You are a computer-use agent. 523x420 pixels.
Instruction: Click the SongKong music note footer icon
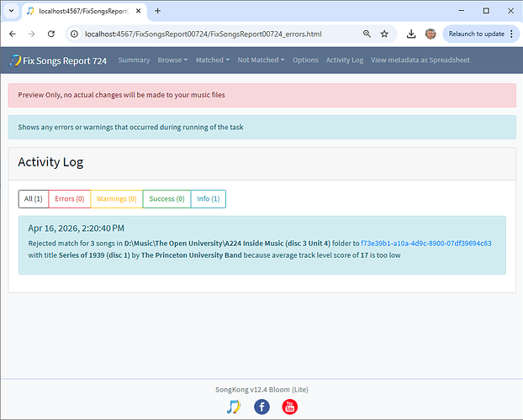click(x=234, y=407)
